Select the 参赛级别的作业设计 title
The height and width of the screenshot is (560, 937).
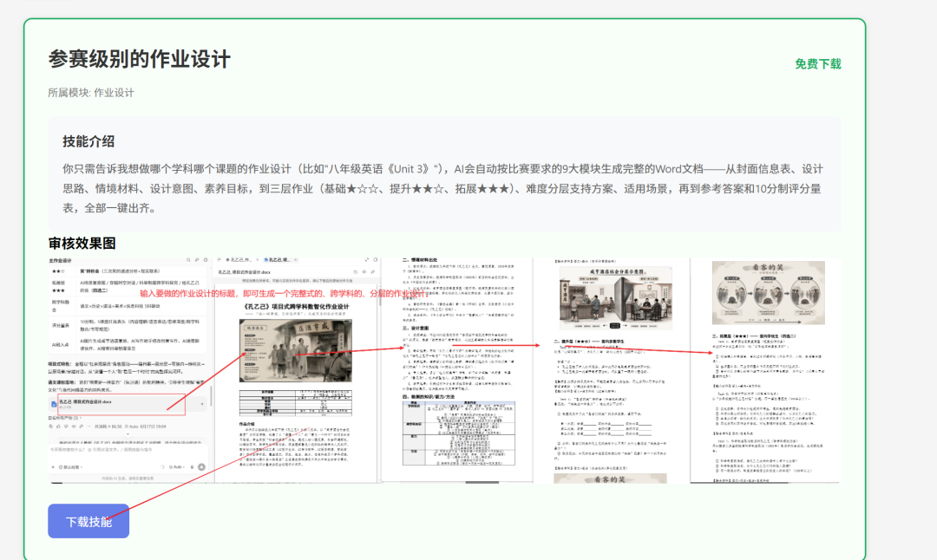click(139, 59)
